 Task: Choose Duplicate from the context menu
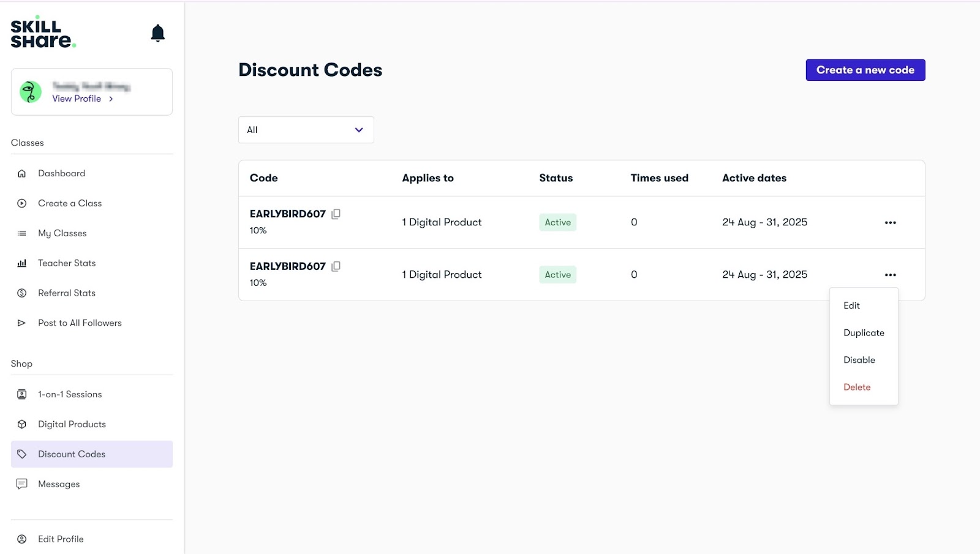(864, 333)
